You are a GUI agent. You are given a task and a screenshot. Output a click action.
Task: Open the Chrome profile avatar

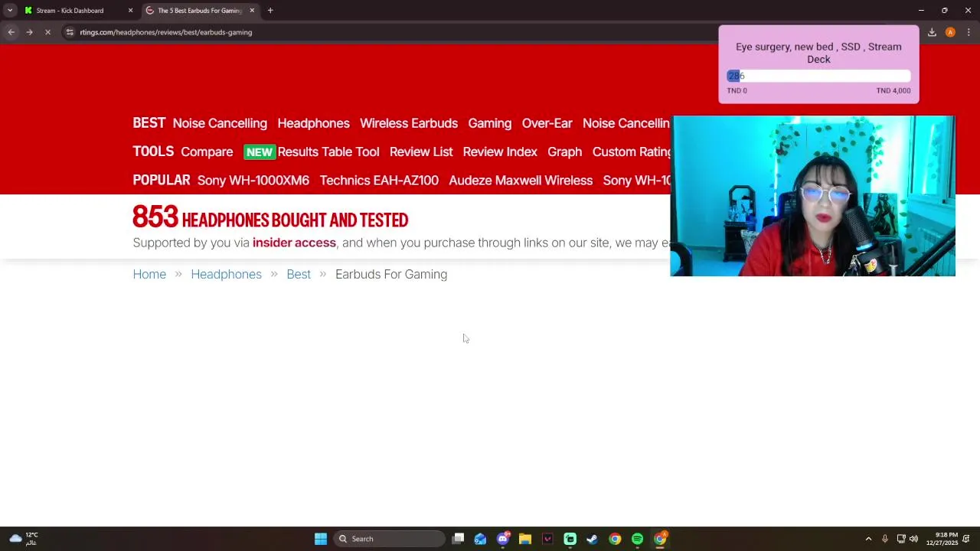950,32
